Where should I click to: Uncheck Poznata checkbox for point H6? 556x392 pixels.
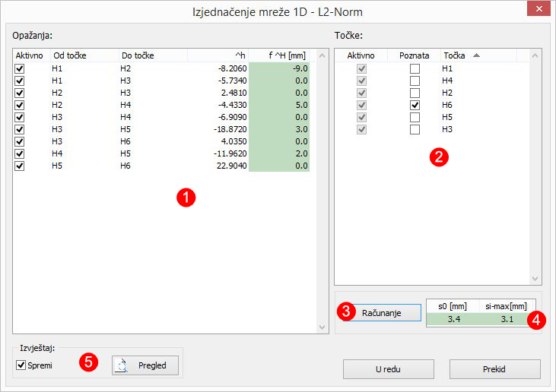(415, 105)
